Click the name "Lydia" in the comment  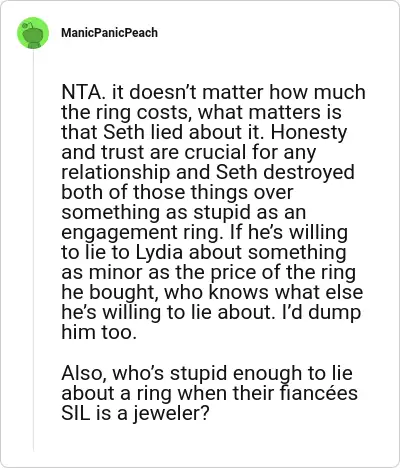[x=159, y=253]
